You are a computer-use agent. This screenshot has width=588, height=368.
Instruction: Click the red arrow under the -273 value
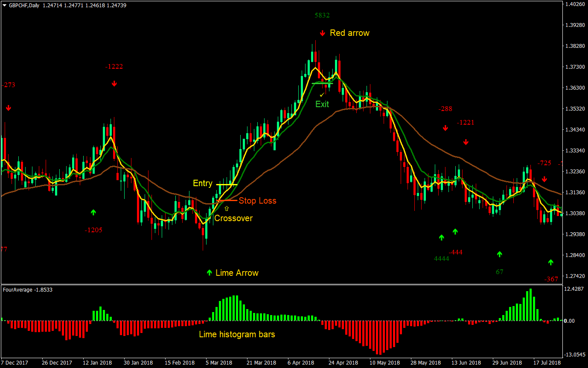tap(9, 108)
